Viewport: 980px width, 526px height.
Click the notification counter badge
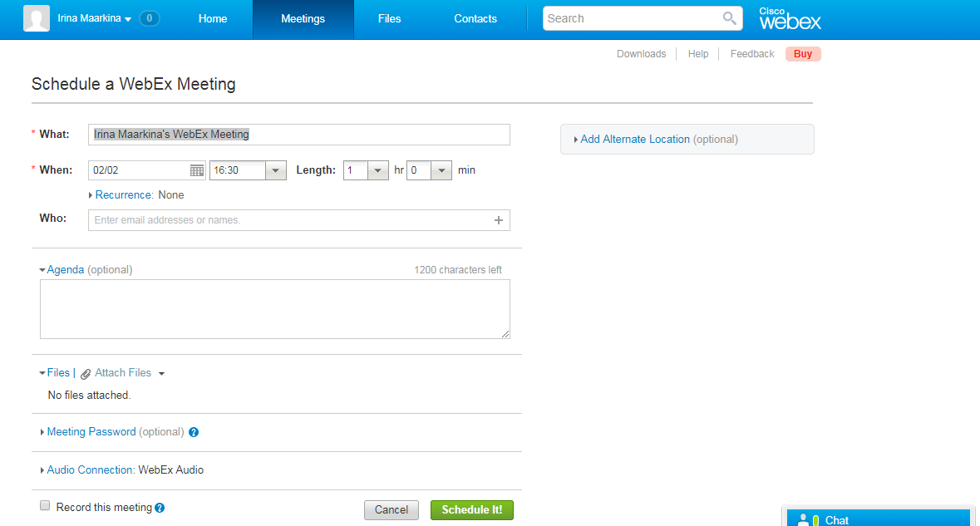[x=149, y=17]
